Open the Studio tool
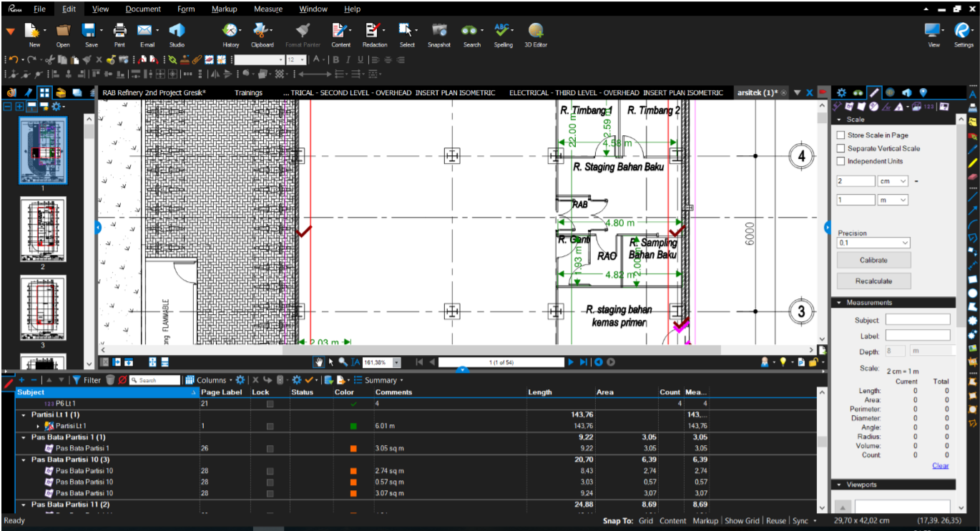Screen dimensions: 980x531 coord(177,31)
